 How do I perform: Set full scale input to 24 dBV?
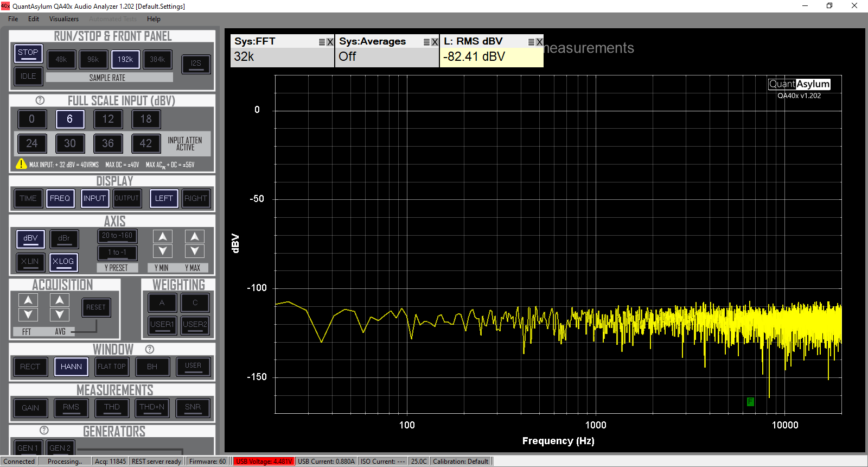tap(32, 143)
